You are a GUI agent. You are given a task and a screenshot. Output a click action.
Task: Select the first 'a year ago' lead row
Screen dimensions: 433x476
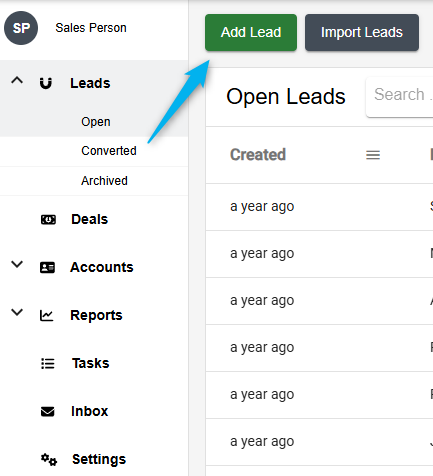319,207
